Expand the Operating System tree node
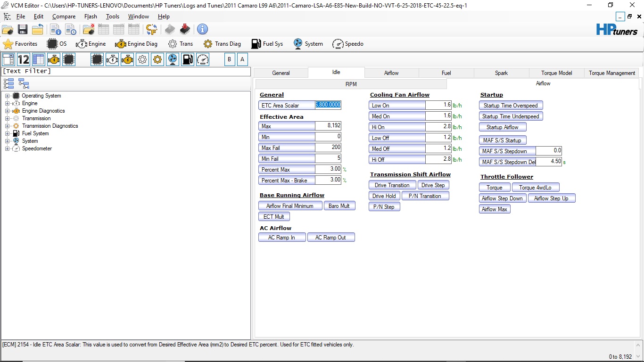 point(8,96)
